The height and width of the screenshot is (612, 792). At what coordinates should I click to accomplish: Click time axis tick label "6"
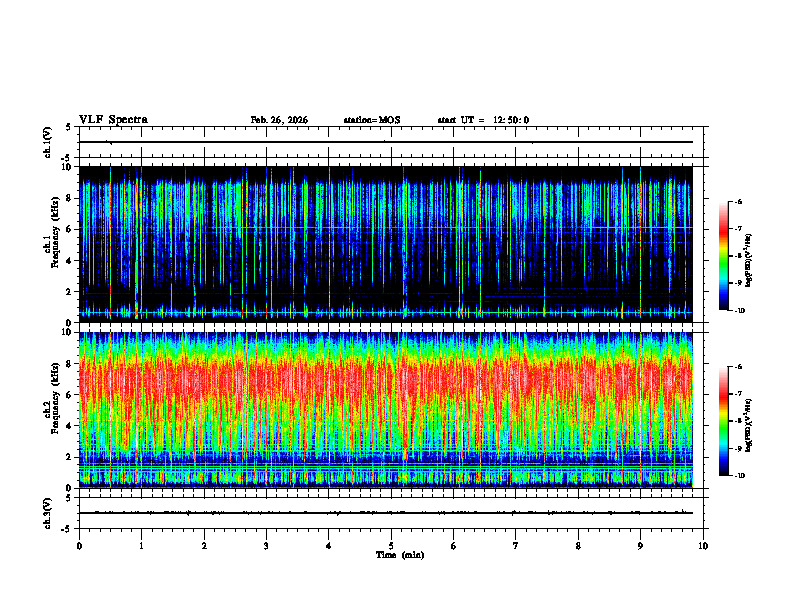pos(454,546)
